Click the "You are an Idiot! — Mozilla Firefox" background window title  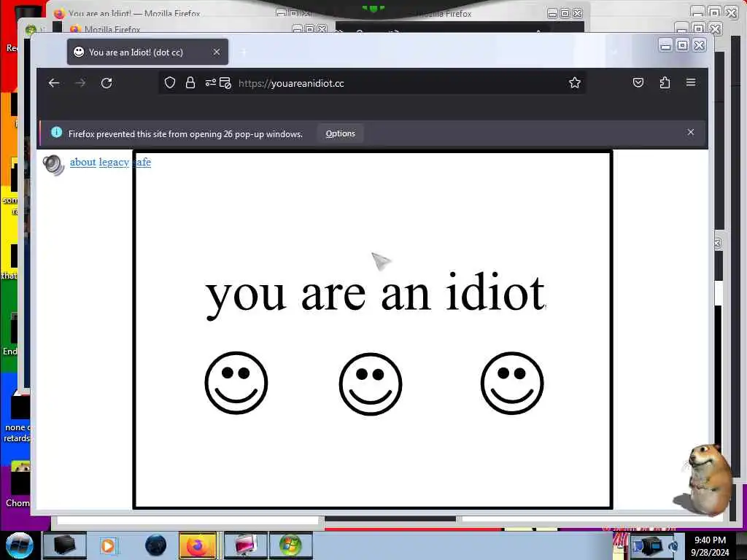pos(134,13)
